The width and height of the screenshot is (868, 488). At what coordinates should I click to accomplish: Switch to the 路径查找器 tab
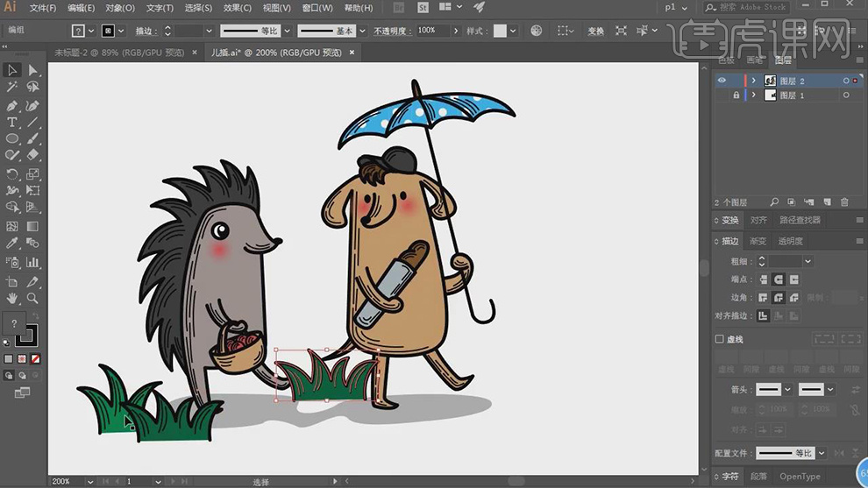point(800,221)
